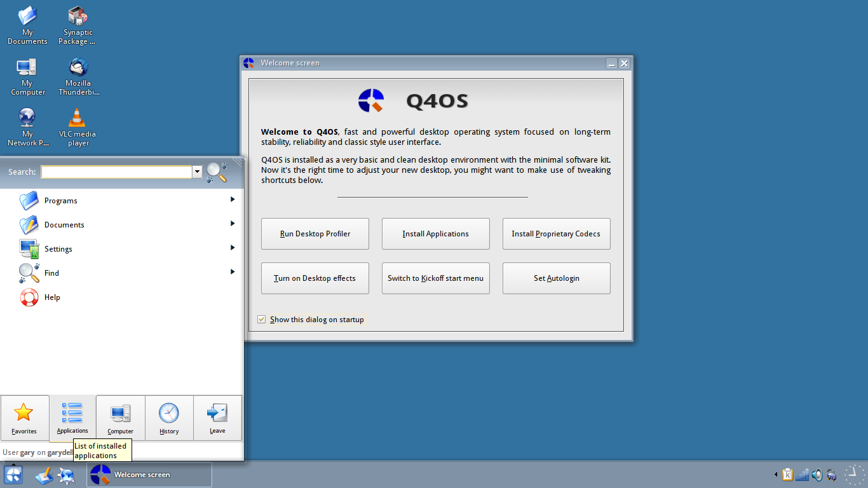This screenshot has width=868, height=488.
Task: Click Set Autologin button
Action: (x=557, y=278)
